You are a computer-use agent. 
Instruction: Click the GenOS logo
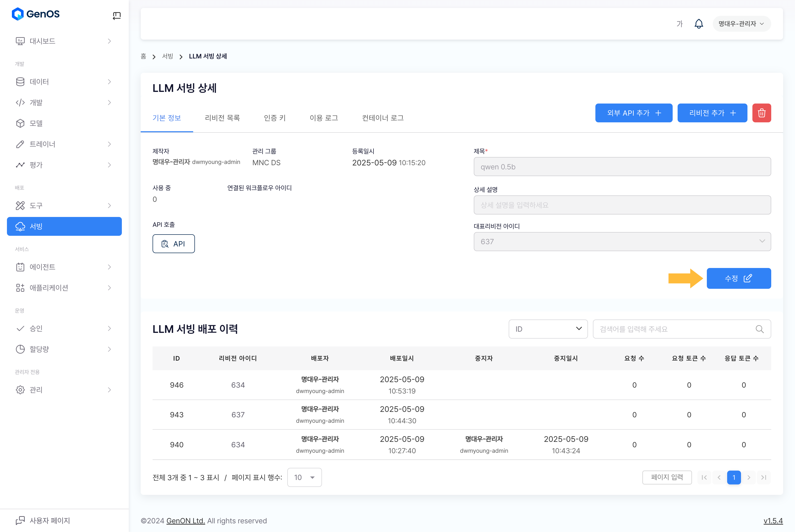click(x=36, y=14)
